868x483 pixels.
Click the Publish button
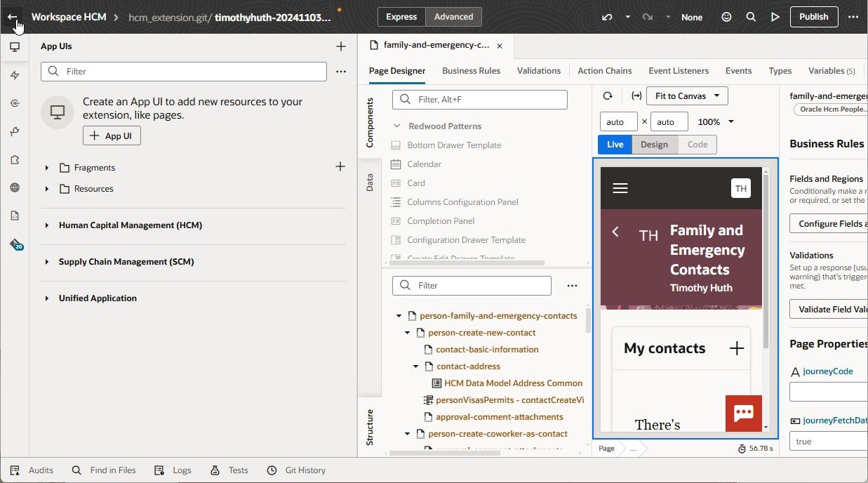[813, 17]
